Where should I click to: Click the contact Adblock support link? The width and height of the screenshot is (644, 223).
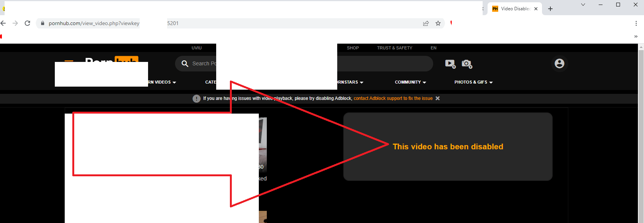tap(393, 98)
